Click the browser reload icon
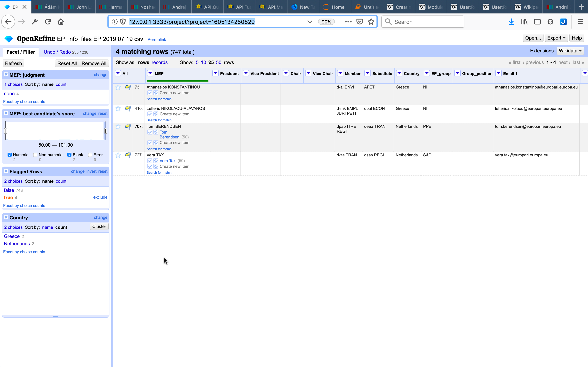 48,22
